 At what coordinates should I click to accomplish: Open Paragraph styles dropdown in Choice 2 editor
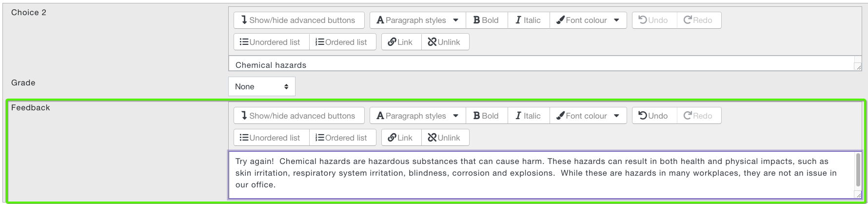pyautogui.click(x=418, y=20)
